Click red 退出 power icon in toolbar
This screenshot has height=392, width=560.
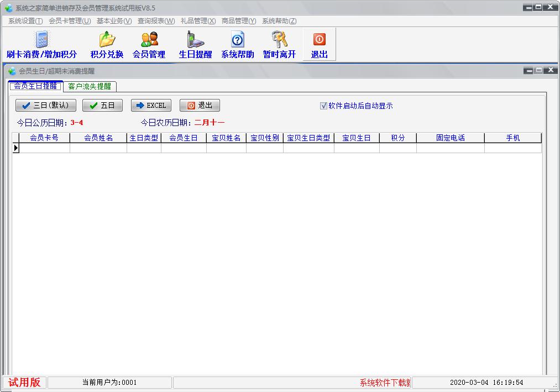319,40
